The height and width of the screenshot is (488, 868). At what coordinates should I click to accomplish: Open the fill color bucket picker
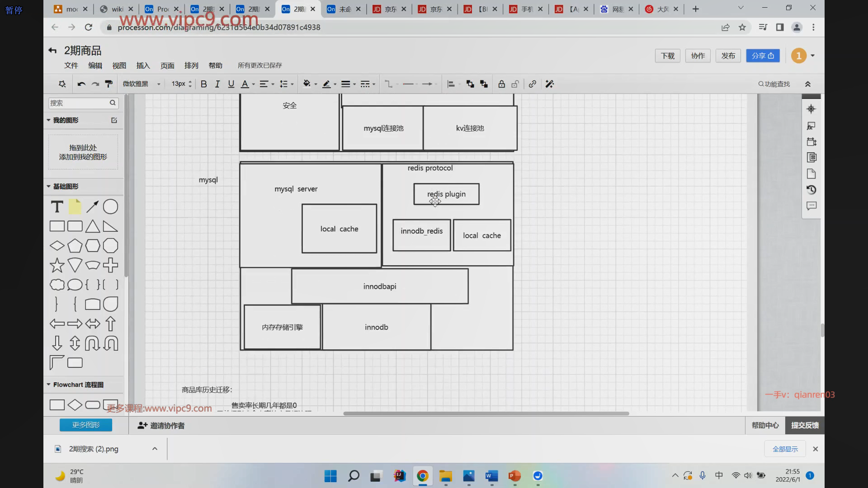(x=307, y=84)
